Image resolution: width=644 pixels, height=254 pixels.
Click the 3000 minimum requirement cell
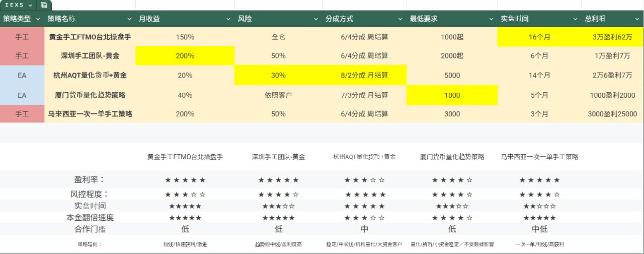pyautogui.click(x=452, y=114)
